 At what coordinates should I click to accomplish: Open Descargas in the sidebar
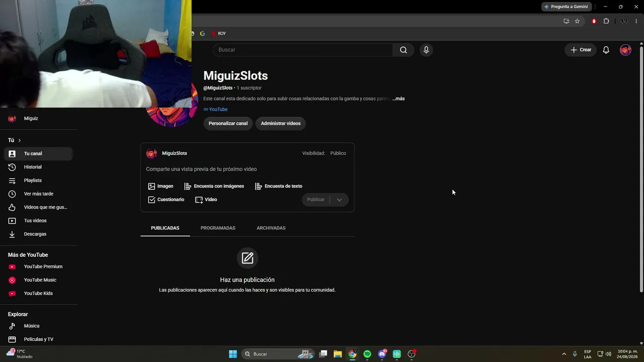(38, 234)
